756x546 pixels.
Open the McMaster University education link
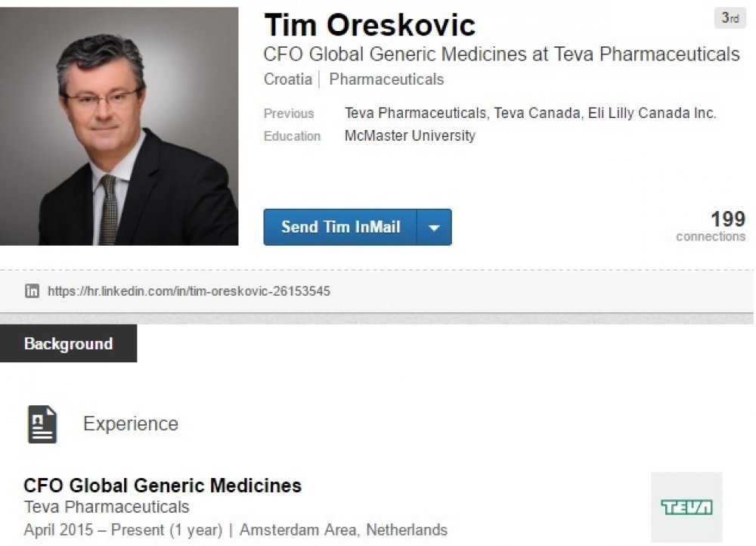(x=410, y=136)
